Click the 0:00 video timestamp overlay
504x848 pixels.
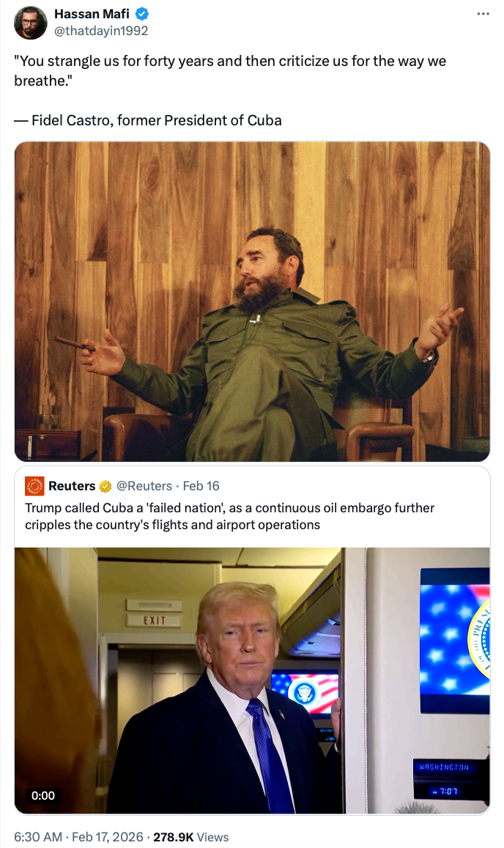point(43,795)
